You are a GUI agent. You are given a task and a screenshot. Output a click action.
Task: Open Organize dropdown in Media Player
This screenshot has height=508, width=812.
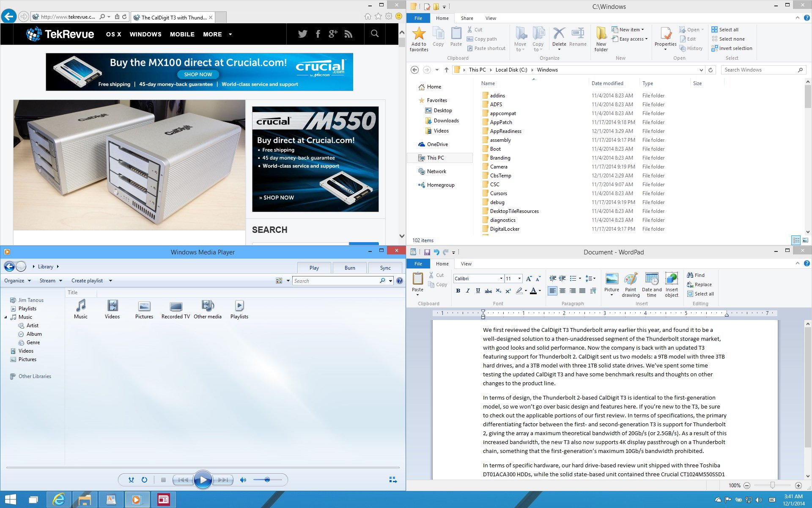click(x=17, y=281)
